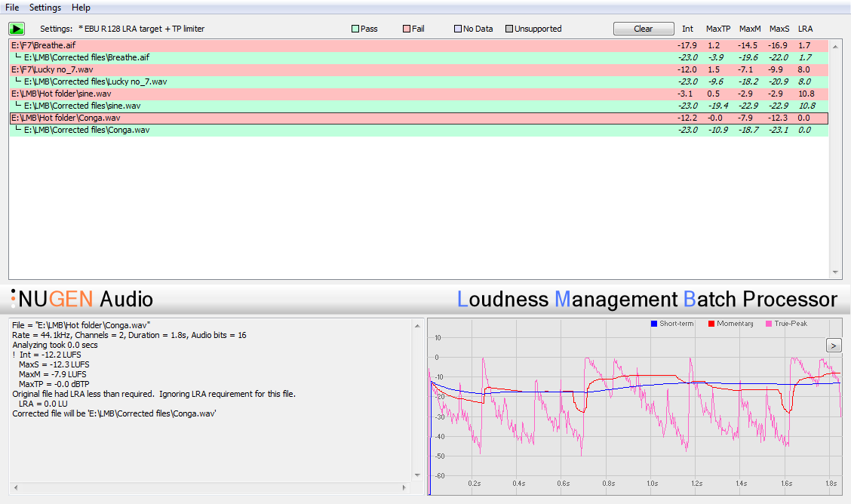Screen dimensions: 851x504
Task: Click the log panel scroll right arrow
Action: [x=404, y=487]
